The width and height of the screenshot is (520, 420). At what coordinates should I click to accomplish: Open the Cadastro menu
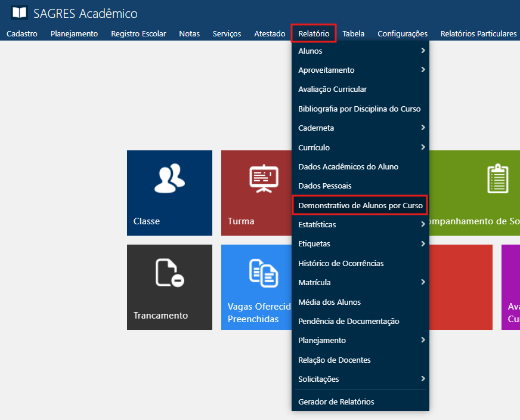(x=22, y=33)
